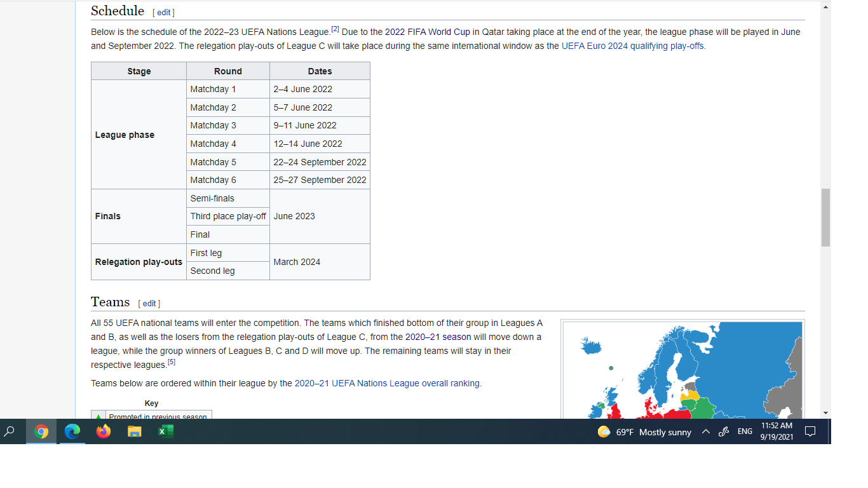Show hidden system tray icons
The width and height of the screenshot is (868, 488).
(705, 432)
